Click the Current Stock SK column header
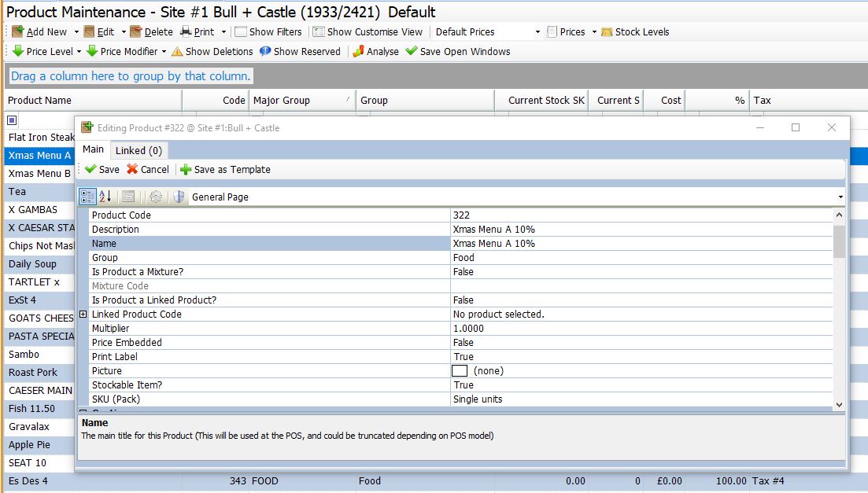This screenshot has height=493, width=868. tap(542, 100)
